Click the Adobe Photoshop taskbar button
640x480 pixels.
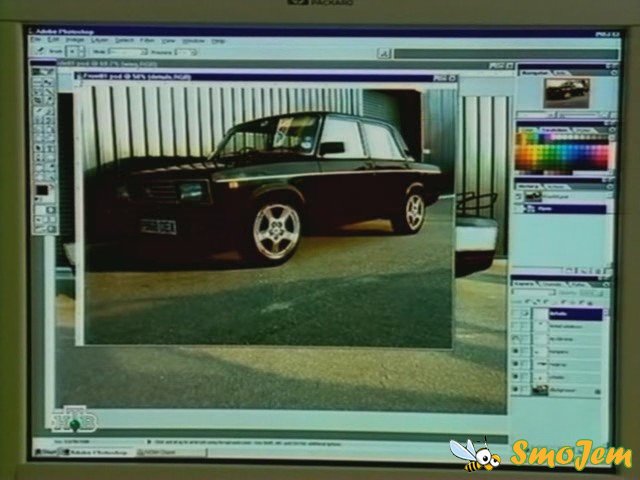point(96,452)
